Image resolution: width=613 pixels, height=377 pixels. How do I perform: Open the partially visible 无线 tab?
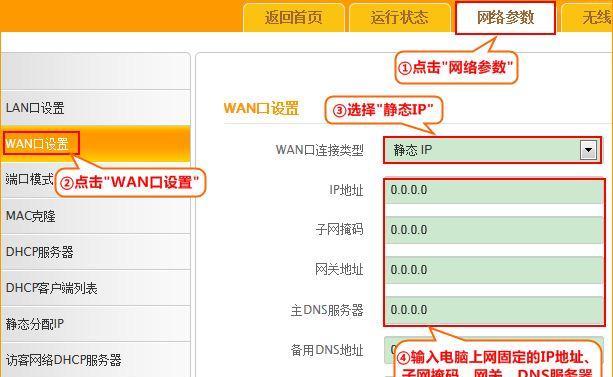pyautogui.click(x=588, y=18)
